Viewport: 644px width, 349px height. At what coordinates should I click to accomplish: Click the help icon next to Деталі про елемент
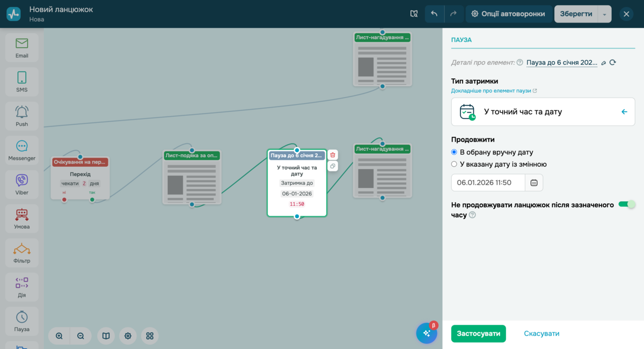(519, 62)
